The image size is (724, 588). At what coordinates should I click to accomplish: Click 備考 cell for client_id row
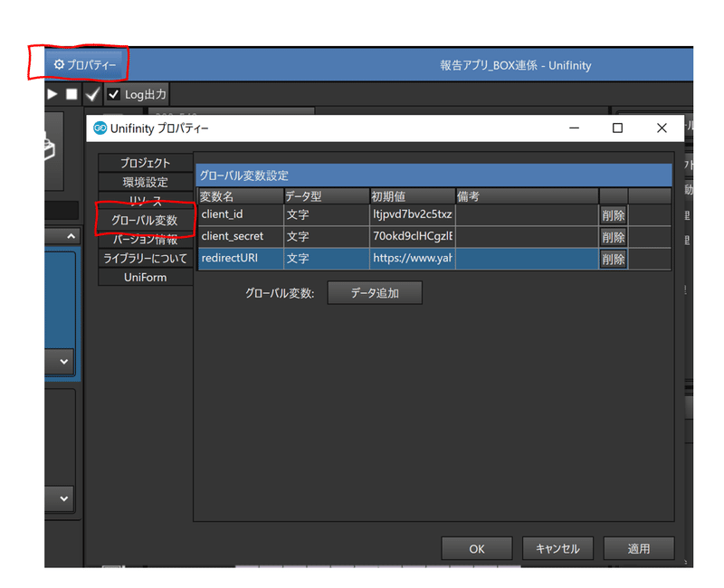[x=527, y=214]
